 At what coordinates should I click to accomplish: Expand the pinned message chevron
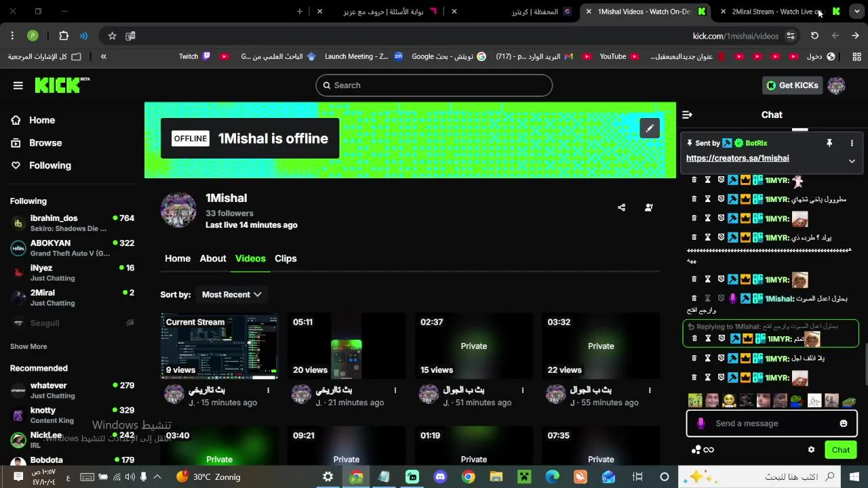click(852, 161)
